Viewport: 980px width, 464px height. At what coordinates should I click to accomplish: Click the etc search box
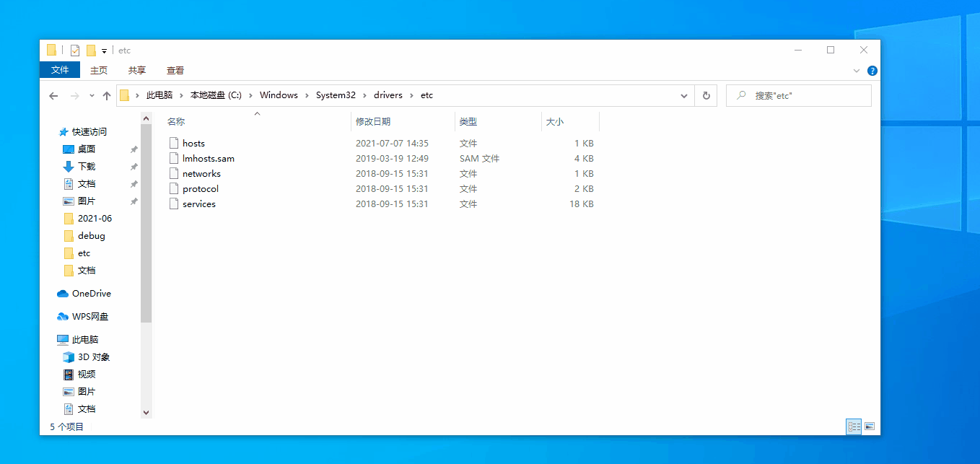coord(799,95)
